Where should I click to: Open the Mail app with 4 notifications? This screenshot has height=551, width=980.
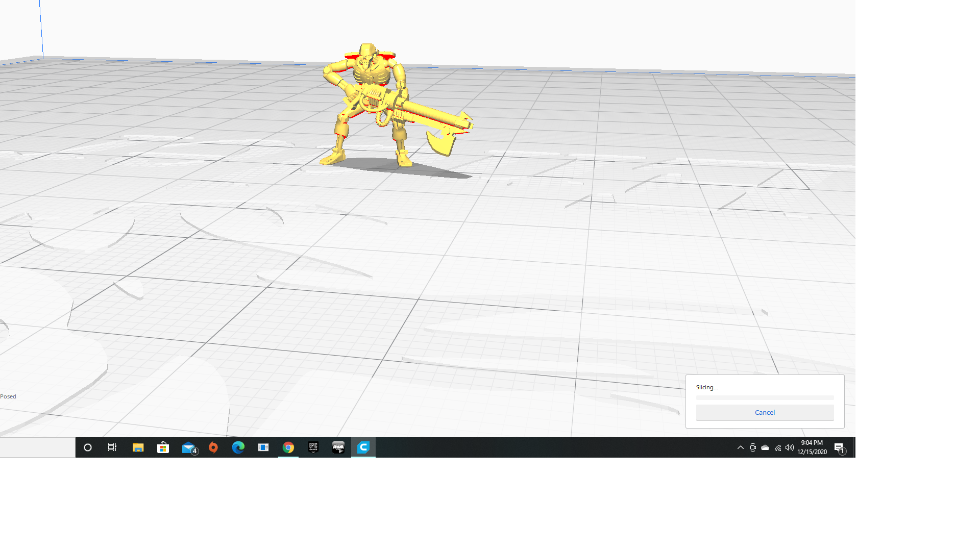pos(188,447)
